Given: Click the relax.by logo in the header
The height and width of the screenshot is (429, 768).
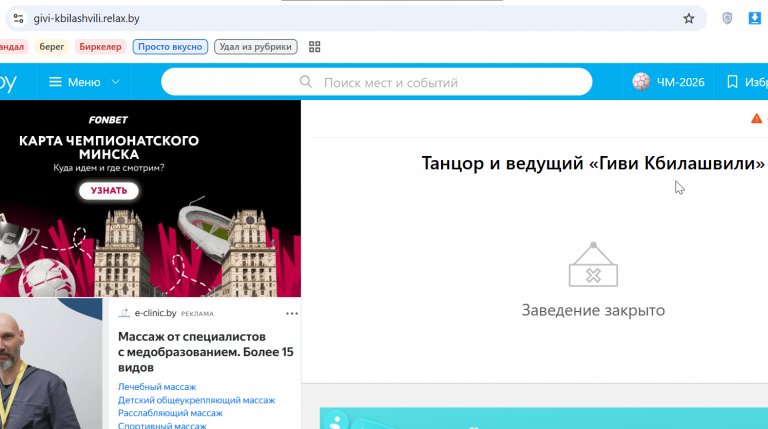Looking at the screenshot, I should (7, 82).
